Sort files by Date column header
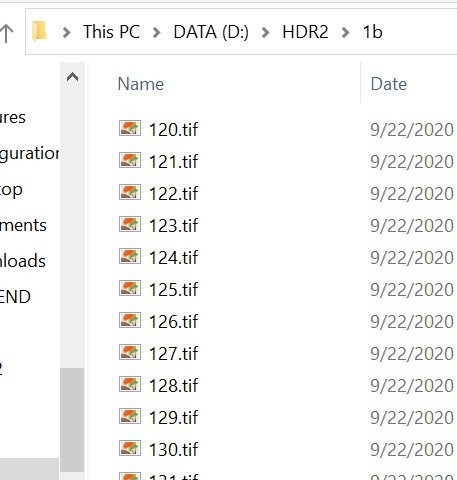This screenshot has width=457, height=480. pos(389,84)
